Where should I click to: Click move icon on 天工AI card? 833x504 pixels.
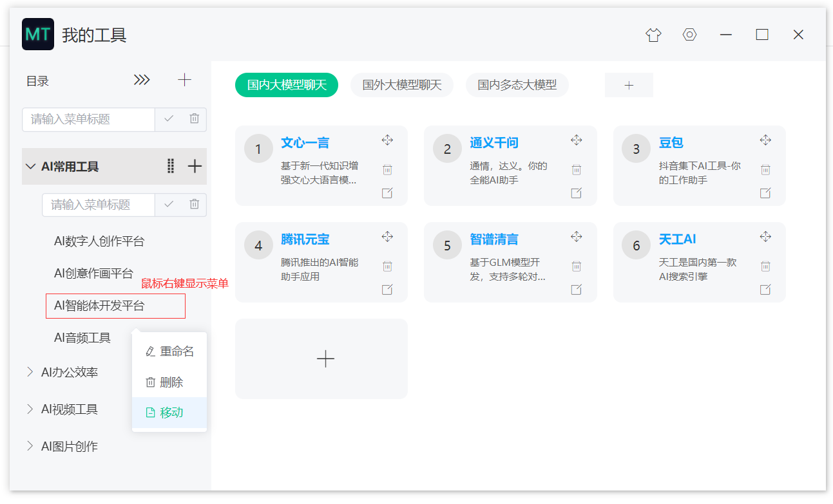[765, 237]
